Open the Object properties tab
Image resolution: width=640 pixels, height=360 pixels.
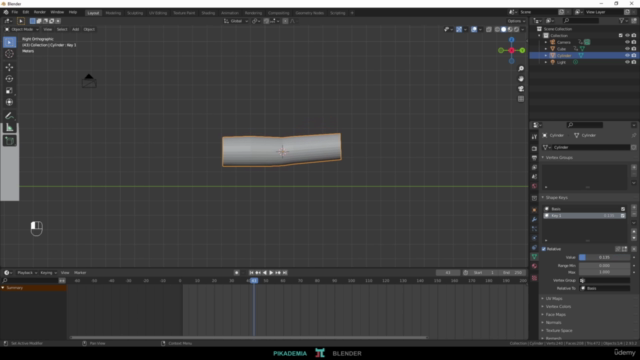[x=534, y=210]
